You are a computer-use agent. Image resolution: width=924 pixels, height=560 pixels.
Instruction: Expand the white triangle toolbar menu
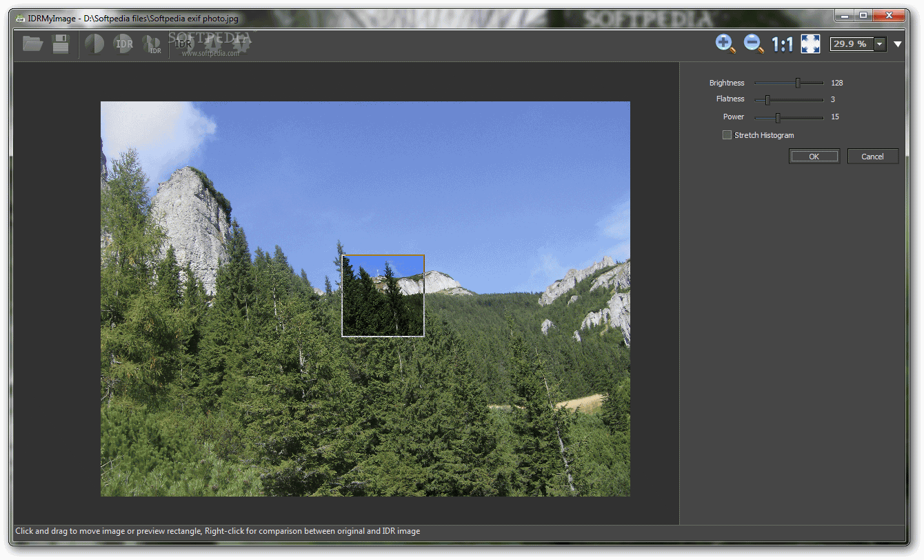click(x=898, y=44)
